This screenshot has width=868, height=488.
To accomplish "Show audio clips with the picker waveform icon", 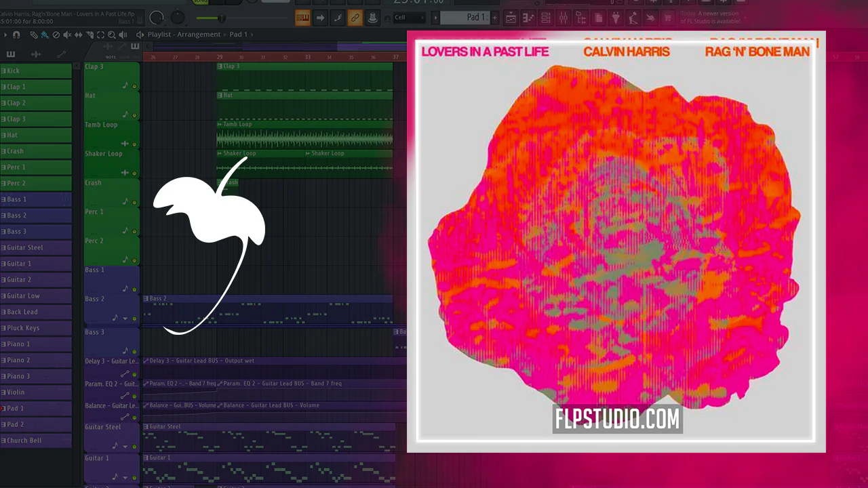I will click(x=36, y=54).
